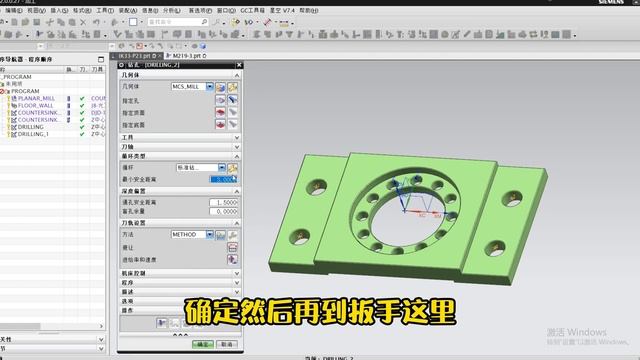This screenshot has width=640, height=360.
Task: Select the PROGRAM group node
Action: point(25,91)
